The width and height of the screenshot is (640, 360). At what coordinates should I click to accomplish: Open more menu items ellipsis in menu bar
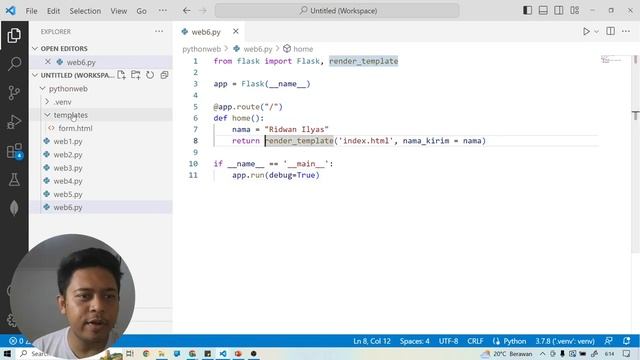[x=162, y=11]
